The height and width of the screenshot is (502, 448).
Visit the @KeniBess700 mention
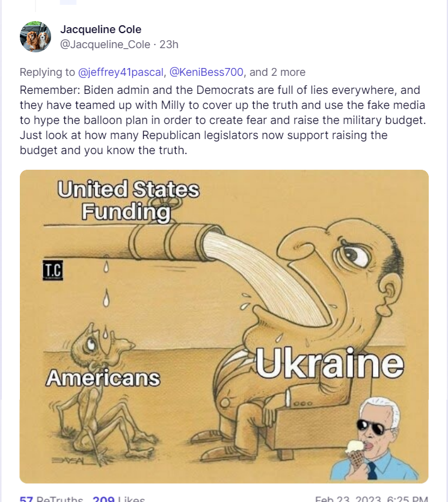point(206,72)
